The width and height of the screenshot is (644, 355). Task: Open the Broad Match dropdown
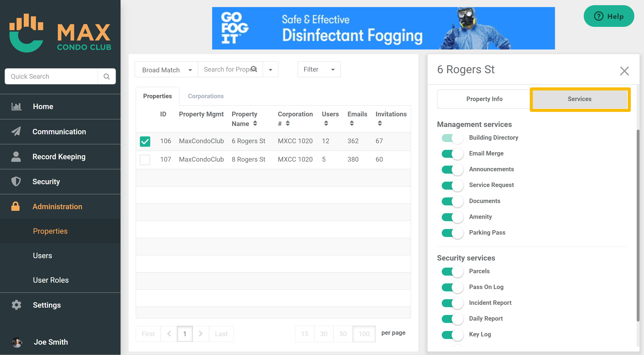click(166, 70)
